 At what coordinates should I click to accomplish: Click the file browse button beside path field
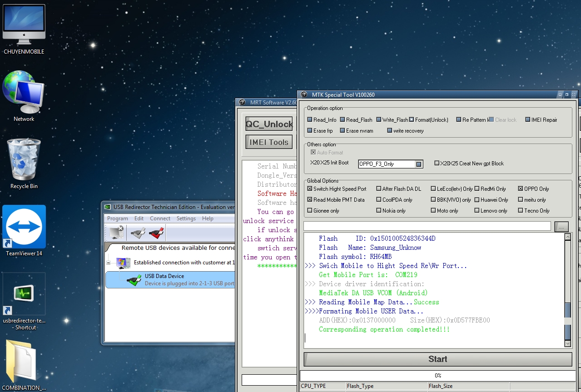[561, 226]
